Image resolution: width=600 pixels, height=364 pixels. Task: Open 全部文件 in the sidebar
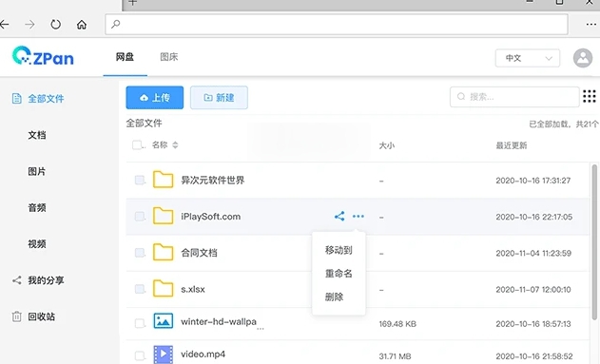coord(46,99)
